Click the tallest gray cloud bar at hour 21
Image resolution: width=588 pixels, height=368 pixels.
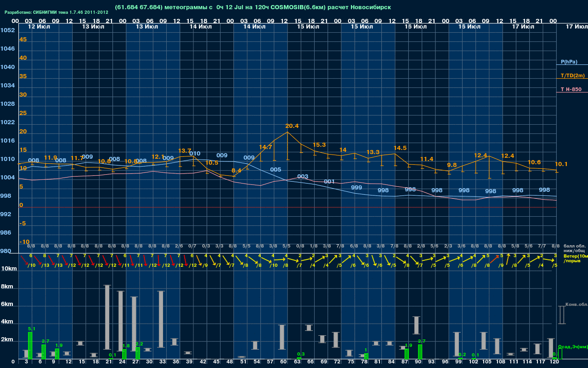point(107,317)
